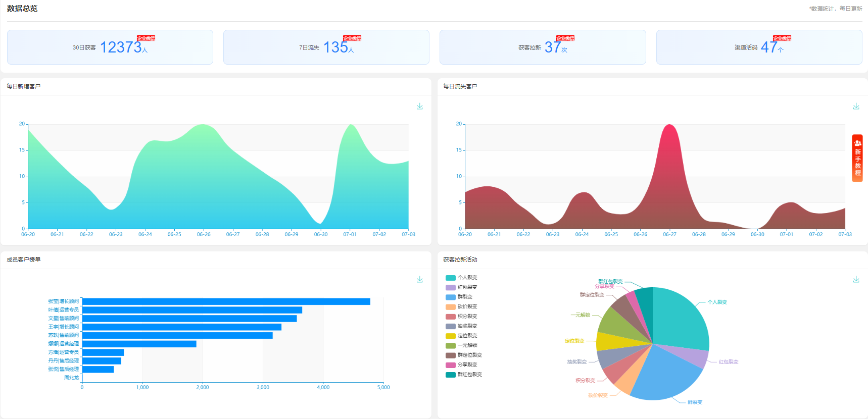Click the 企业微信 badge on 渠道活码 card
Viewport: 868px width, 419px height.
pos(782,38)
